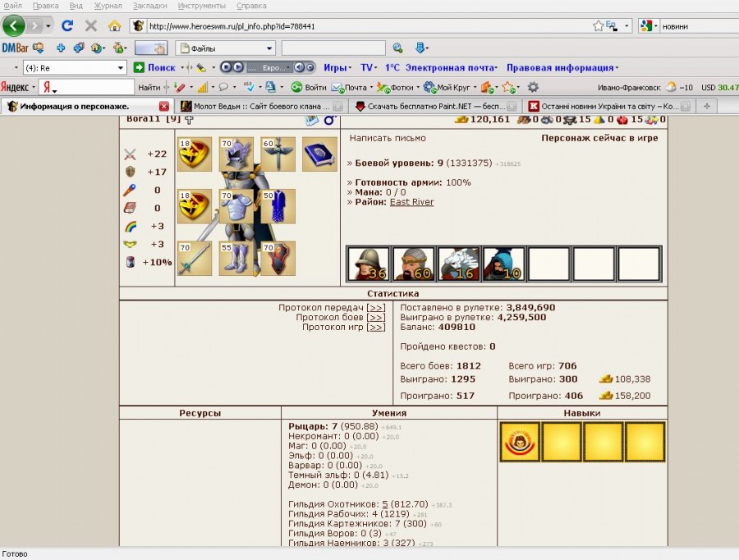Stop the radio player in the toolbar
Viewport: 739px width, 560px height.
[227, 67]
